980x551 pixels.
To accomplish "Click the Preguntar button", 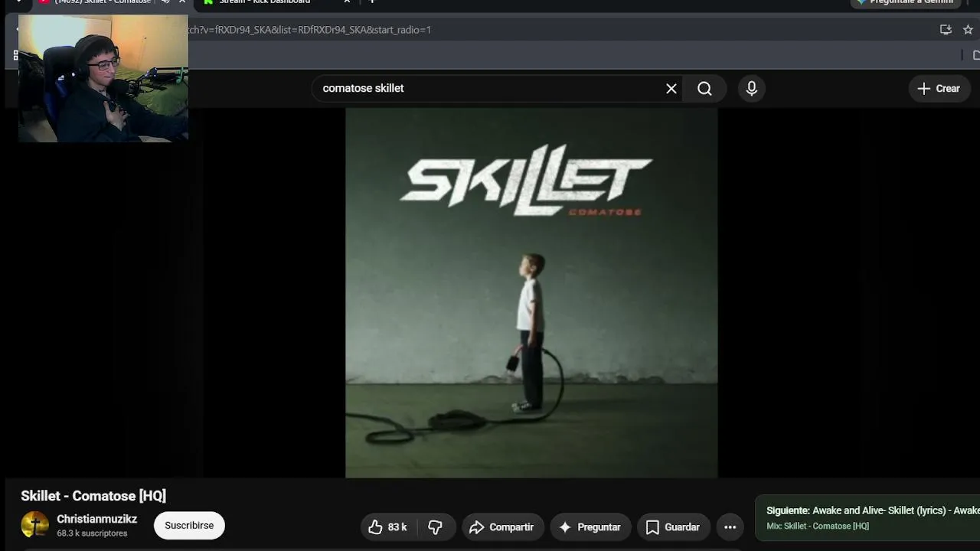I will click(590, 527).
